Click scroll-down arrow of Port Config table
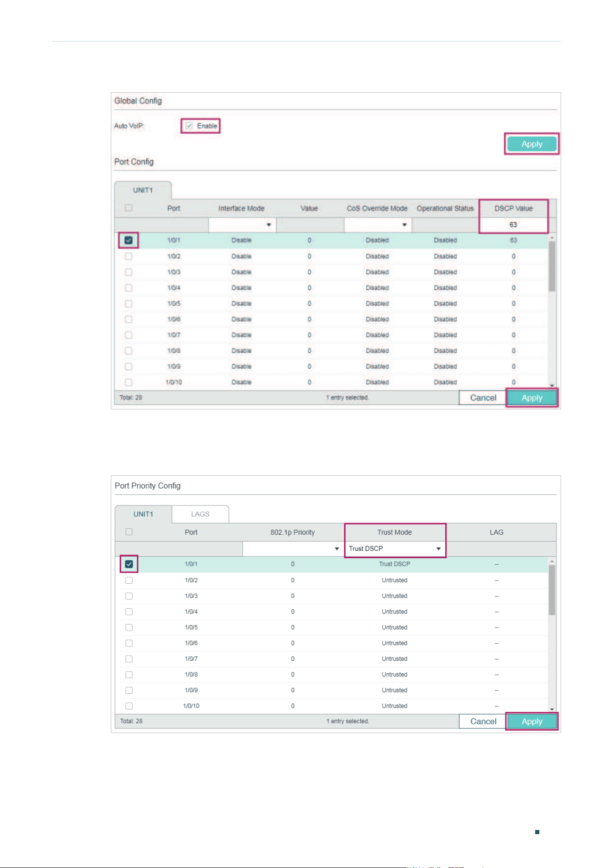The height and width of the screenshot is (868, 614). pyautogui.click(x=552, y=385)
